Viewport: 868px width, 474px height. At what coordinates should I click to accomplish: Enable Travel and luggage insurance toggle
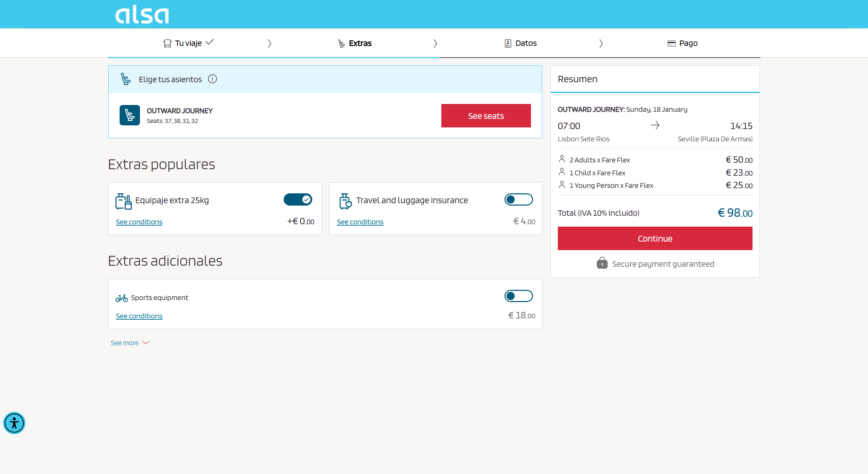pyautogui.click(x=518, y=199)
